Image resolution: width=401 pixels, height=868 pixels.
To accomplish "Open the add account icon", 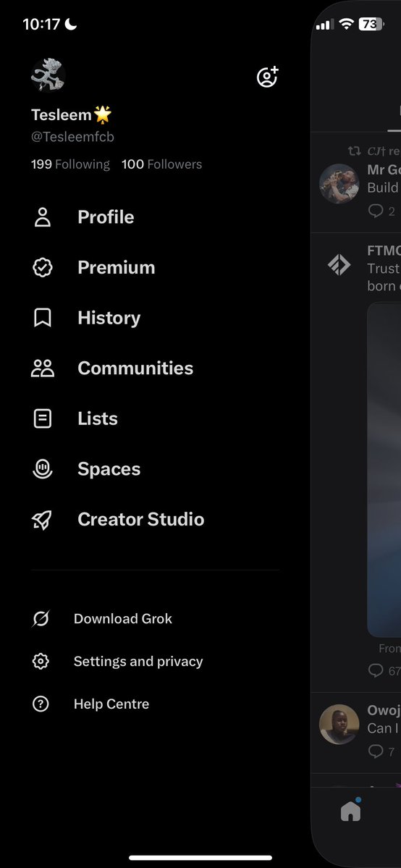I will coord(268,77).
